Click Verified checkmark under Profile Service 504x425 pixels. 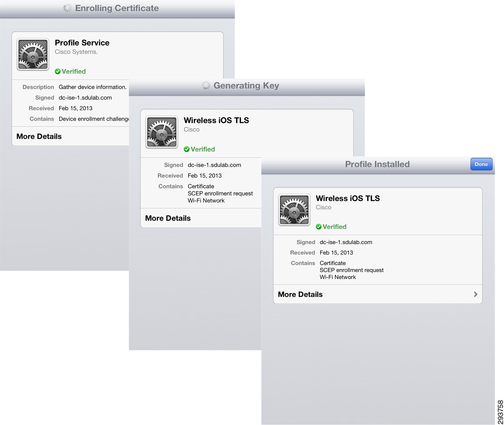(58, 71)
